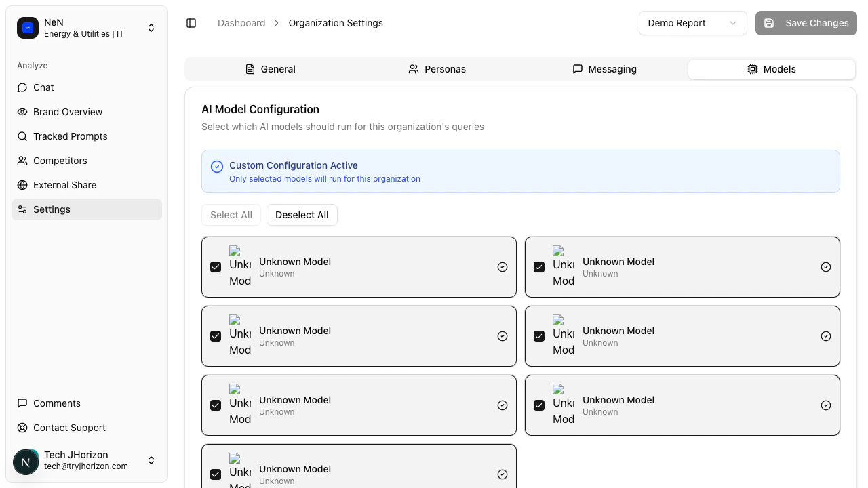Uncheck the top-left Unknown Model checkbox

click(x=216, y=267)
